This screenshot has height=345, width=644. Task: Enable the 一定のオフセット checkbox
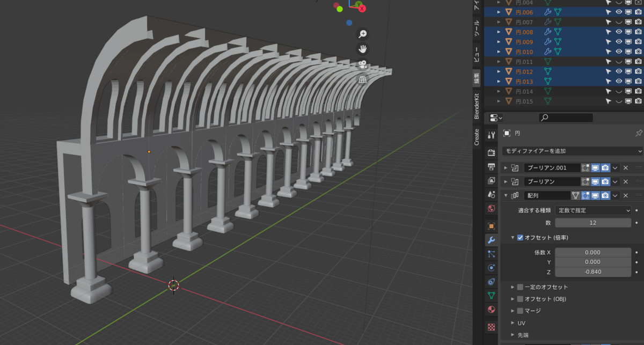[520, 287]
